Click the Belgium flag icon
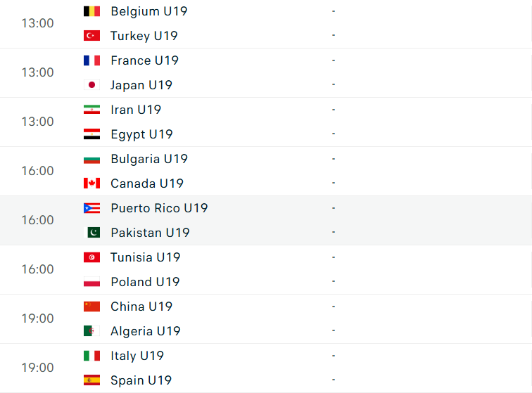The image size is (532, 393). click(91, 11)
